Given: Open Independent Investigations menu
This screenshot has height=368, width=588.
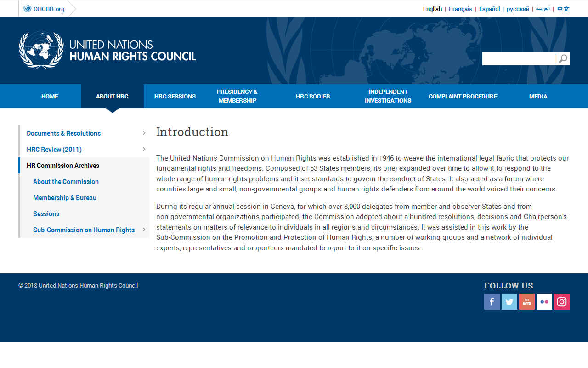Looking at the screenshot, I should pyautogui.click(x=388, y=96).
